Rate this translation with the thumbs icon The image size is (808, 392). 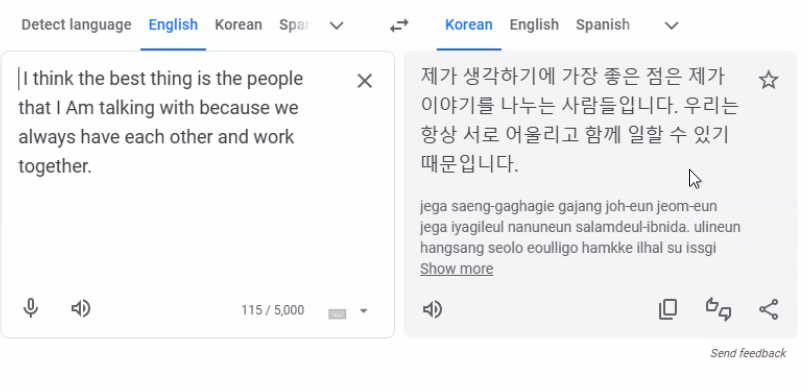tap(718, 309)
